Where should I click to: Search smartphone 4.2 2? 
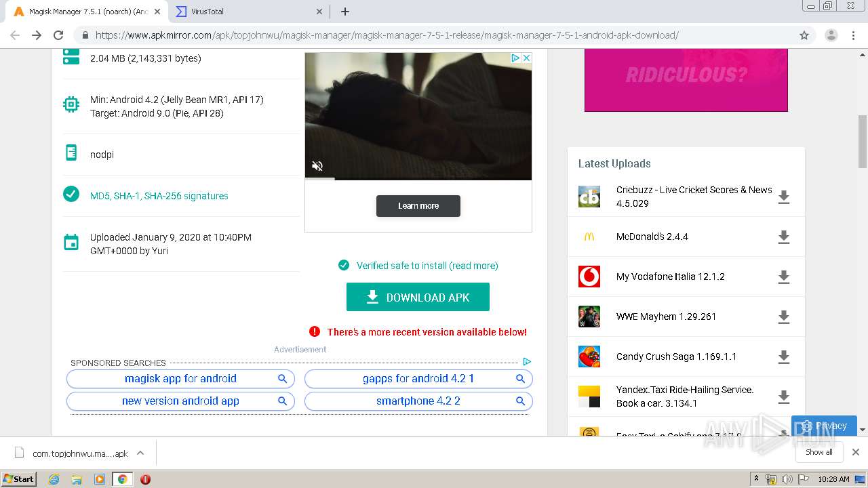418,401
